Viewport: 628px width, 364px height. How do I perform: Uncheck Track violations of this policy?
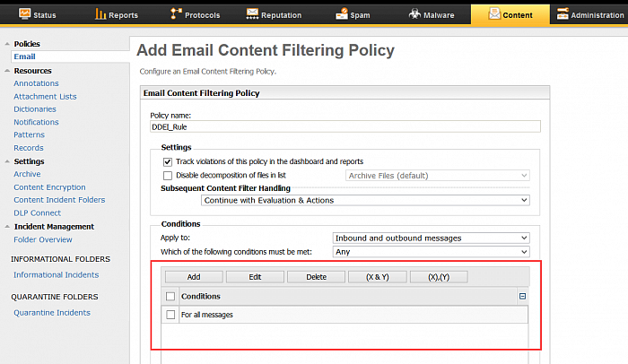coord(168,161)
